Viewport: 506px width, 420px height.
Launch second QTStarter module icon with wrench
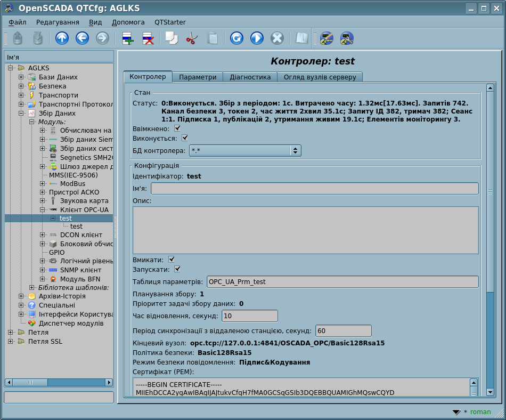click(347, 38)
